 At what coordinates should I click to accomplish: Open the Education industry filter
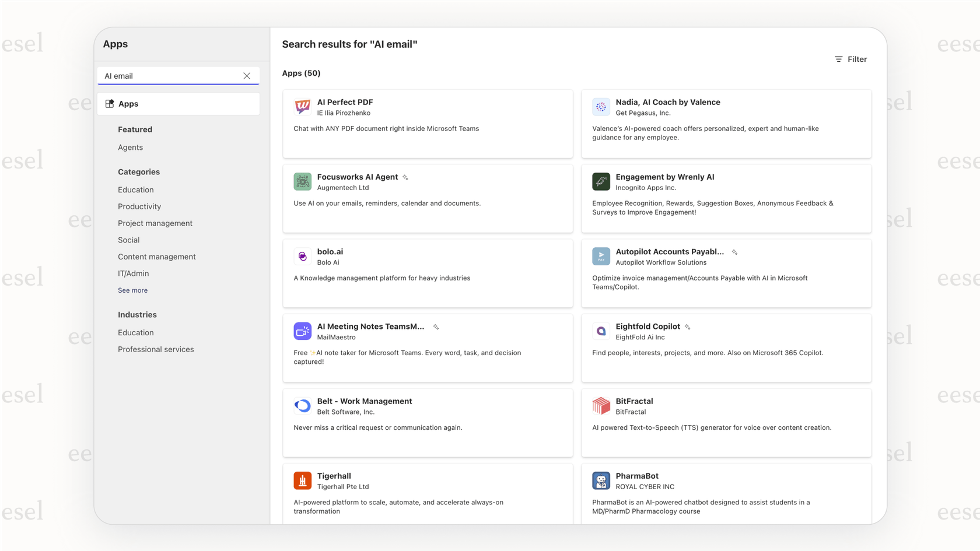[135, 332]
